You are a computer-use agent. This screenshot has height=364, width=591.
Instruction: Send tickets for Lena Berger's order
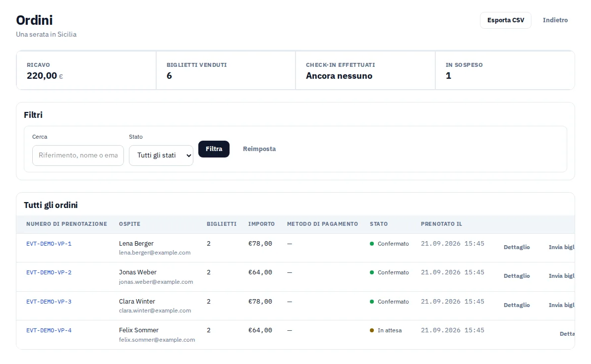(561, 247)
